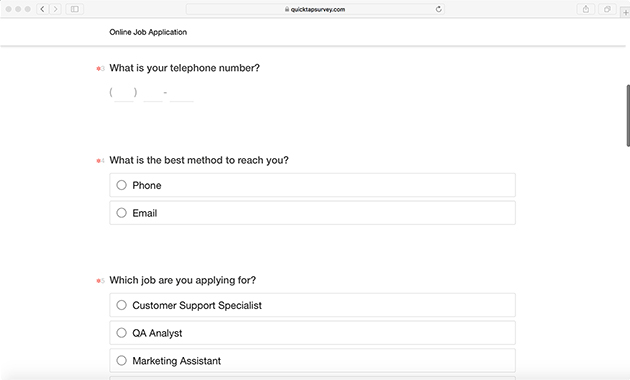Click the forward navigation arrow

point(55,9)
